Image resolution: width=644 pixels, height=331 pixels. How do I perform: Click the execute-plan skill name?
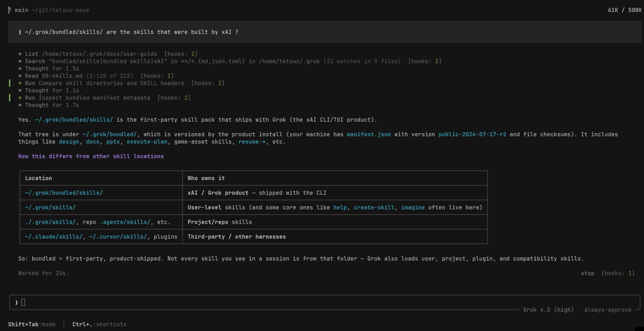point(147,142)
